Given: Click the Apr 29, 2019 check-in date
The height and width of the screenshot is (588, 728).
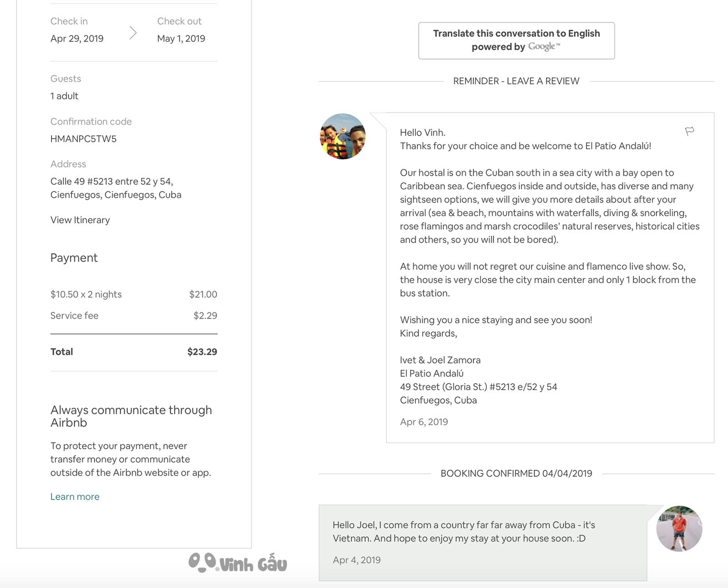Looking at the screenshot, I should click(77, 39).
